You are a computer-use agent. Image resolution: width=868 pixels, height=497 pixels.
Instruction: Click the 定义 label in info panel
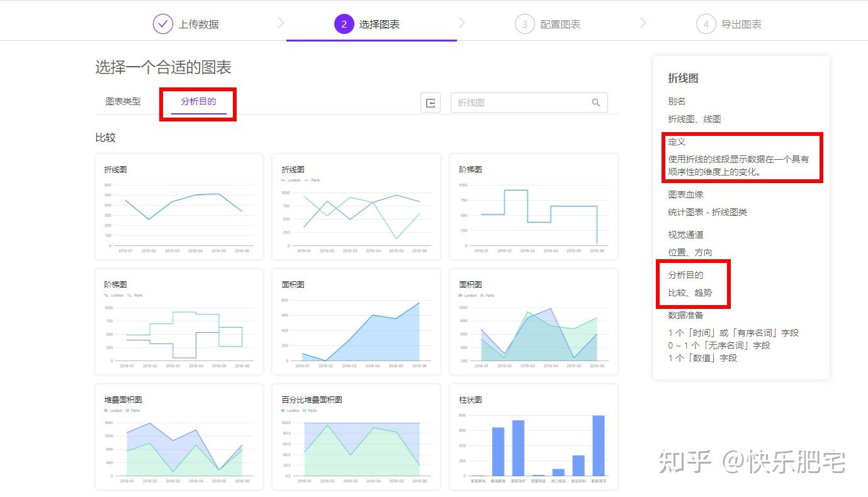tap(677, 142)
